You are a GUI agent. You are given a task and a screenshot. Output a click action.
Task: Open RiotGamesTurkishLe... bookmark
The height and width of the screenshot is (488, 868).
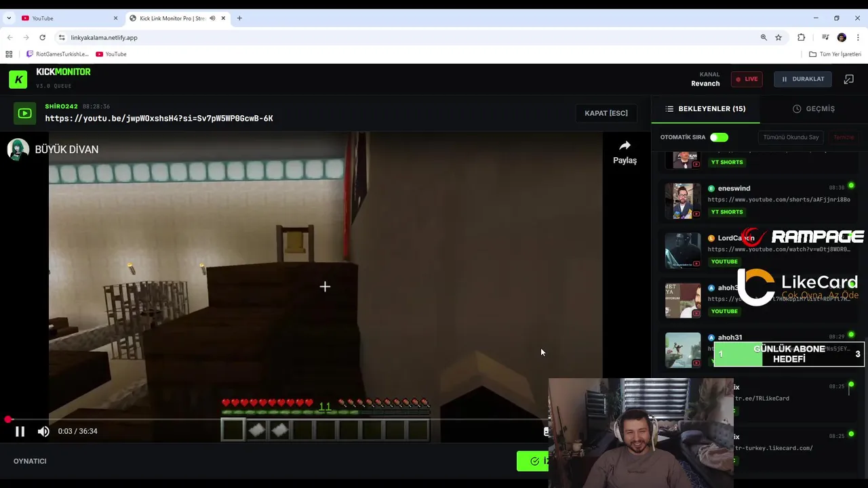pos(57,54)
